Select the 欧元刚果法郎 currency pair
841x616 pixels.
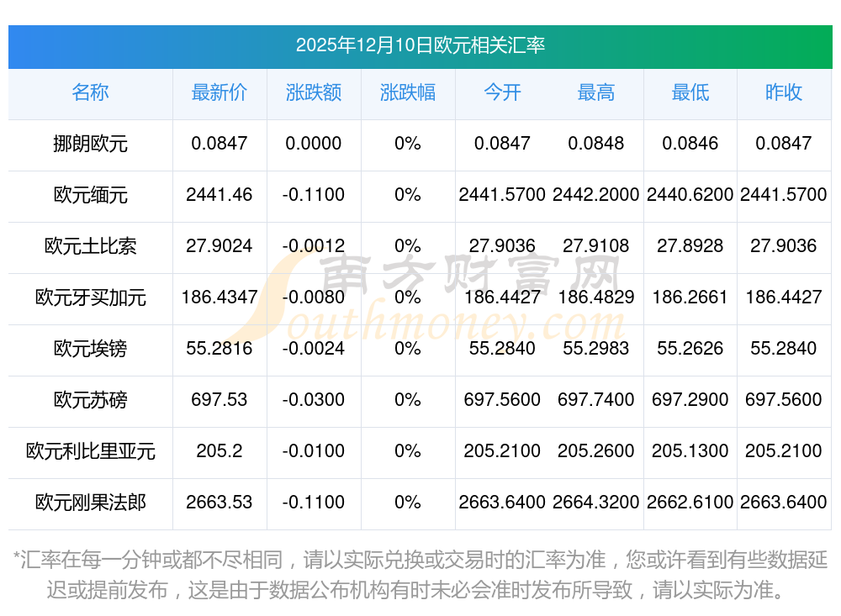[90, 503]
